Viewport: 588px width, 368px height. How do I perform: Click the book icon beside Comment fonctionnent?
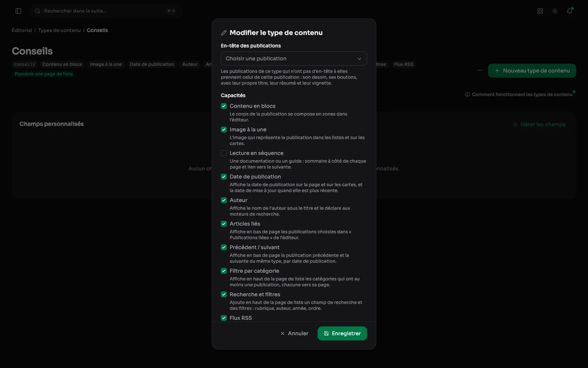point(467,95)
